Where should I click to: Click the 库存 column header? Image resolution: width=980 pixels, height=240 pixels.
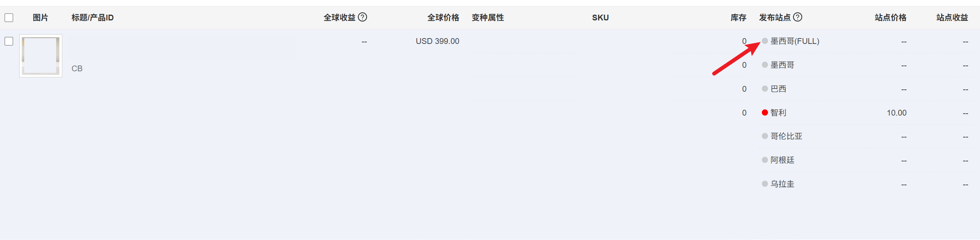pos(738,18)
